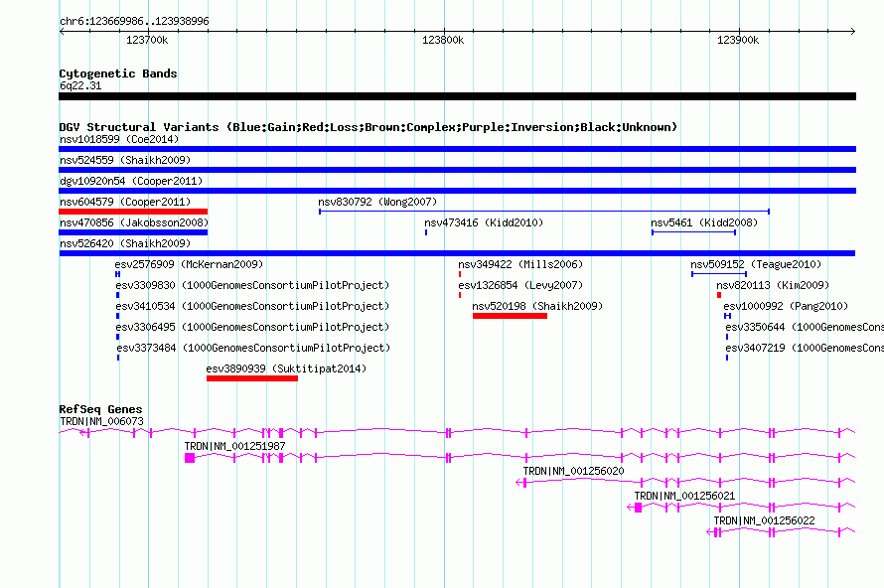The width and height of the screenshot is (884, 588).
Task: Click the nsv520198 (Shaikh2009) label
Action: (537, 306)
